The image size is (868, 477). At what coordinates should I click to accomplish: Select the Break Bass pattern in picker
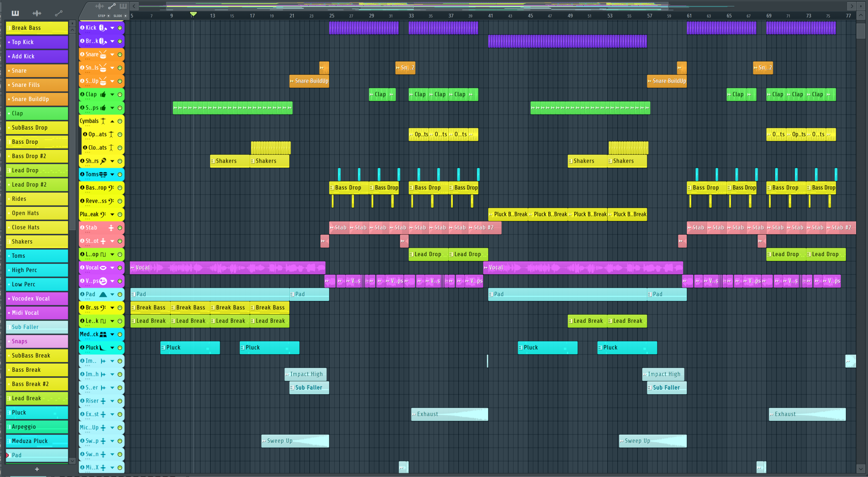pyautogui.click(x=37, y=28)
